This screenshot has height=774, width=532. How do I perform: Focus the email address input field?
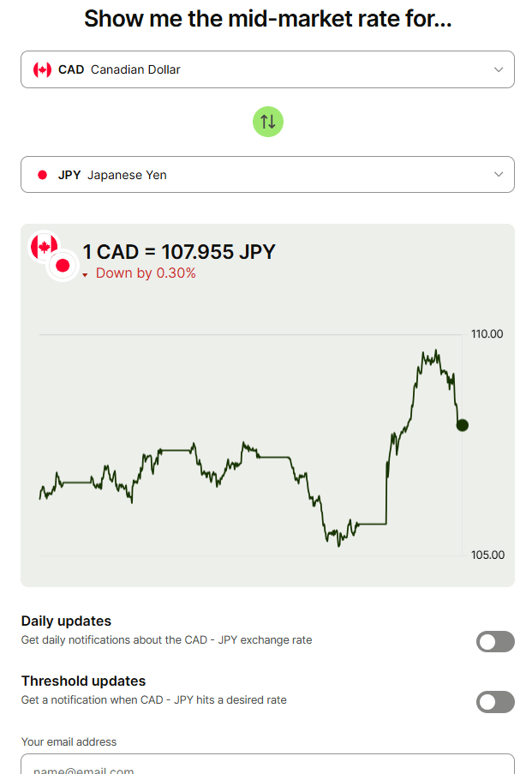267,765
